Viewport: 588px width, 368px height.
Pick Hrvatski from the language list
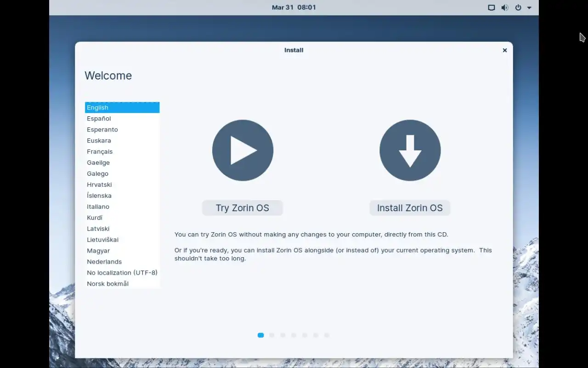click(x=122, y=185)
